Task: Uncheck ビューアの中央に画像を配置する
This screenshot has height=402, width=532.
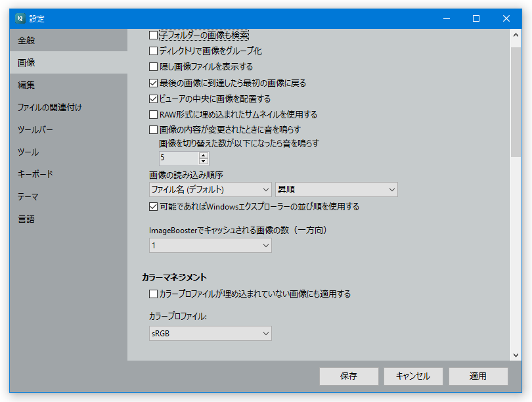Action: (153, 99)
